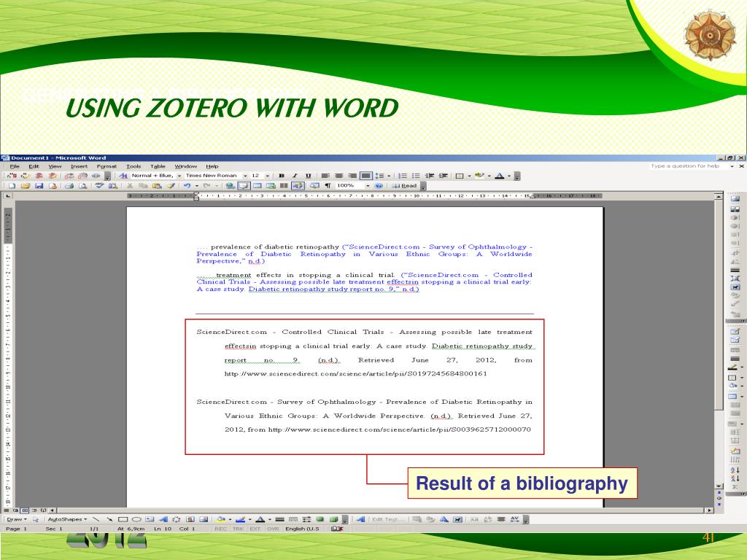The height and width of the screenshot is (560, 747).
Task: Select the Rectangle tool in the Drawing toolbar
Action: (x=123, y=519)
